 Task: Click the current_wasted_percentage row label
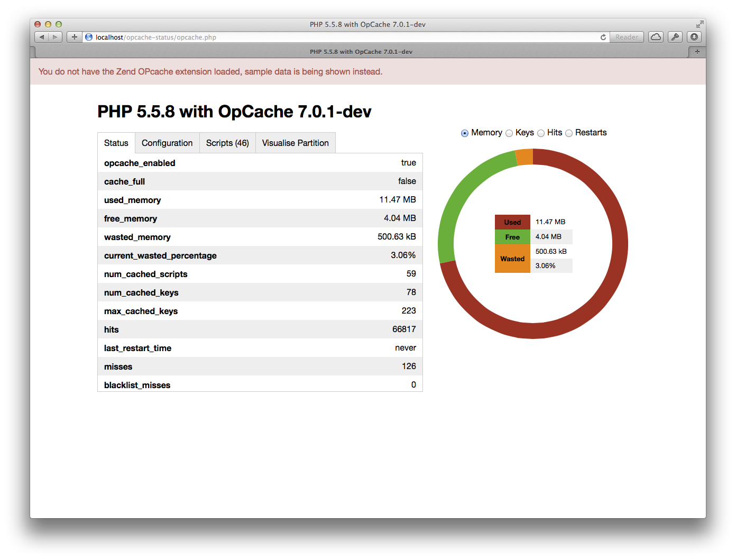[160, 255]
